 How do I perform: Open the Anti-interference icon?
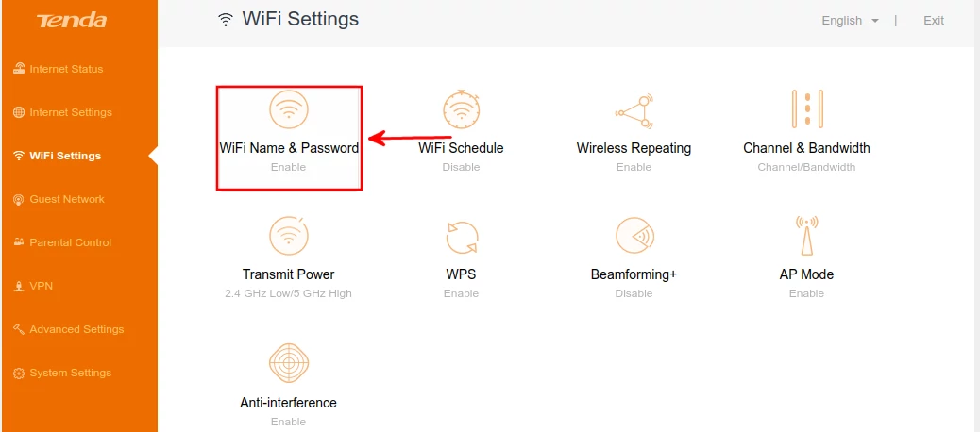coord(288,363)
